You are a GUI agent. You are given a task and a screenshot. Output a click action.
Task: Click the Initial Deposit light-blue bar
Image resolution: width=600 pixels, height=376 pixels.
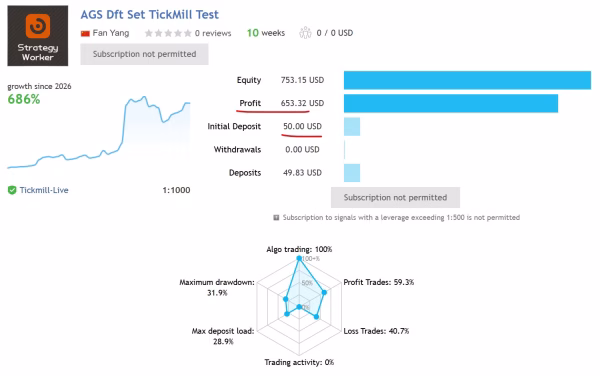click(352, 127)
